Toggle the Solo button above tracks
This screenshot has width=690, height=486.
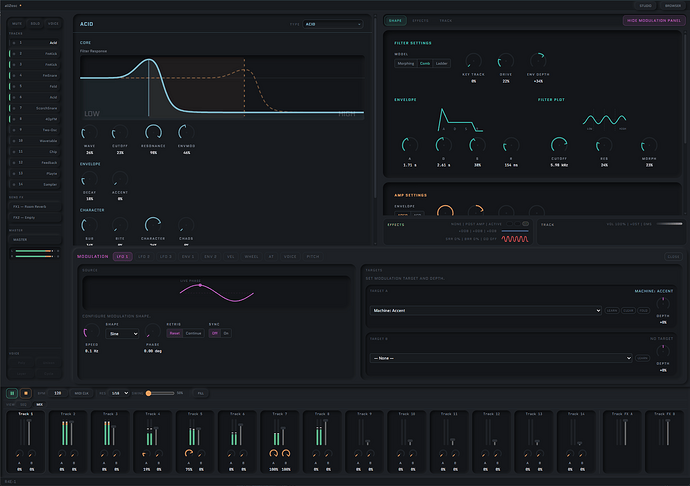coord(35,23)
